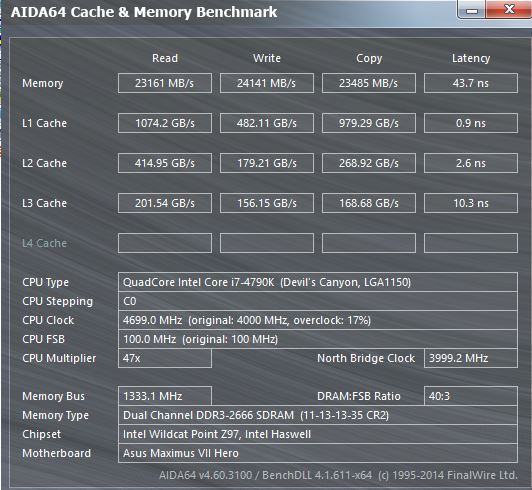Select North Bridge Clock value 3999.2 MHz
Viewport: 532px width, 490px height.
(x=471, y=358)
